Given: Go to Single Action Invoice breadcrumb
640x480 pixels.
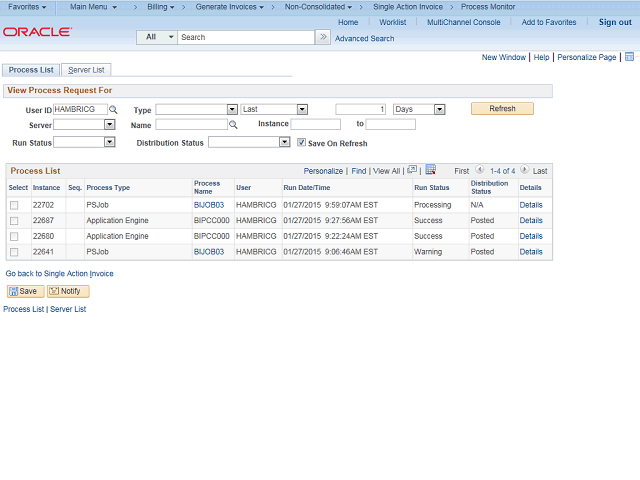Looking at the screenshot, I should [x=408, y=7].
